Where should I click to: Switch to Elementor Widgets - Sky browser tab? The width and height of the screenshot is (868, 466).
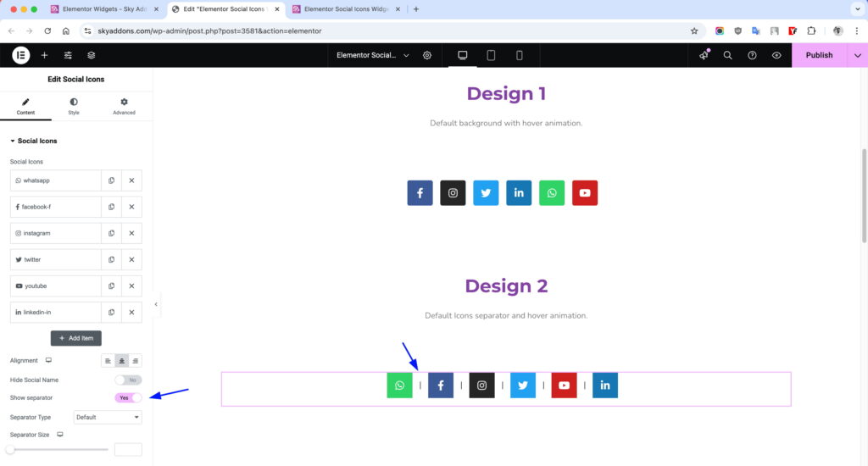coord(104,9)
